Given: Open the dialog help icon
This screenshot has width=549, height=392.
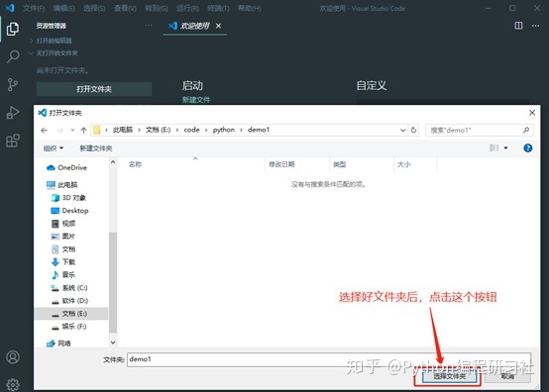Looking at the screenshot, I should pos(527,147).
